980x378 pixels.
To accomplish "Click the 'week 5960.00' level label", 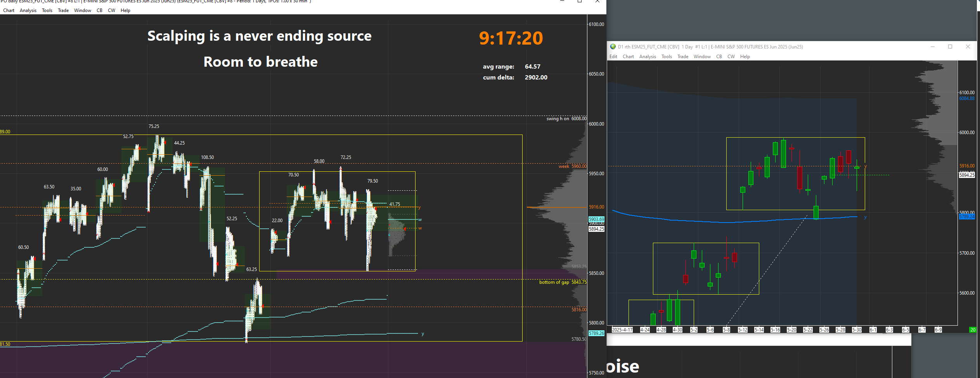I will pyautogui.click(x=573, y=166).
